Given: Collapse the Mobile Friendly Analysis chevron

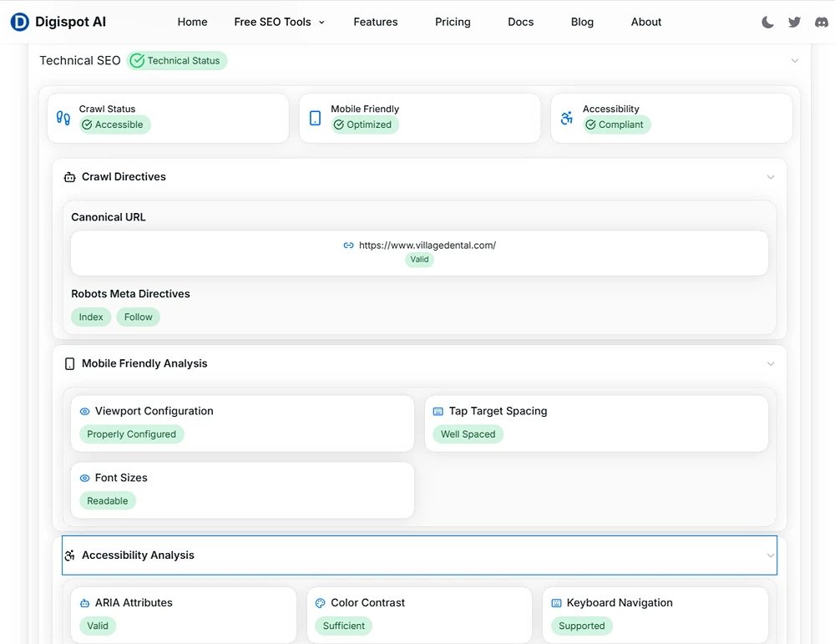Looking at the screenshot, I should pos(771,364).
